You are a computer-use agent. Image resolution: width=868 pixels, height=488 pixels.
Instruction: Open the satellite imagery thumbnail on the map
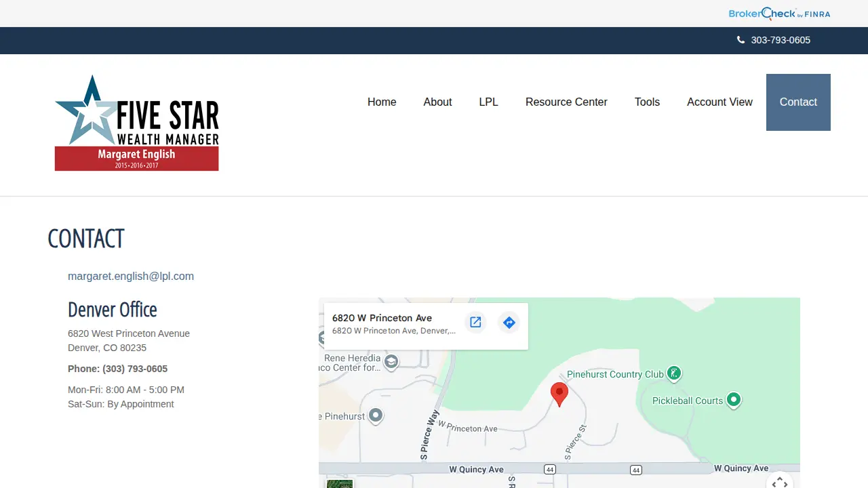340,484
